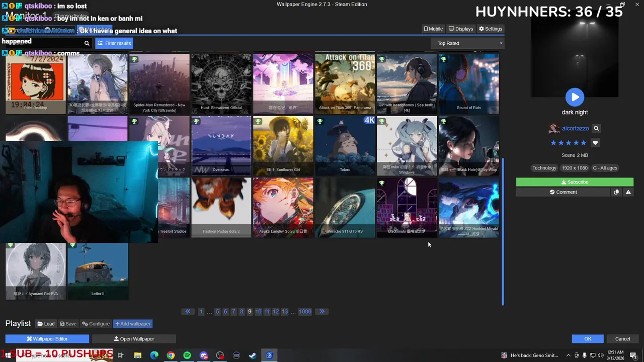Select Spider-Man Remastered New York City wallpaper
The image size is (644, 362).
tap(159, 84)
